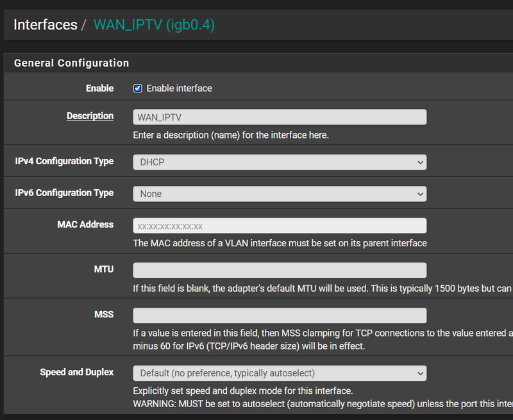This screenshot has width=513, height=420.
Task: Click the WAN_IPTV (igb0.4) breadcrumb title
Action: coord(154,25)
